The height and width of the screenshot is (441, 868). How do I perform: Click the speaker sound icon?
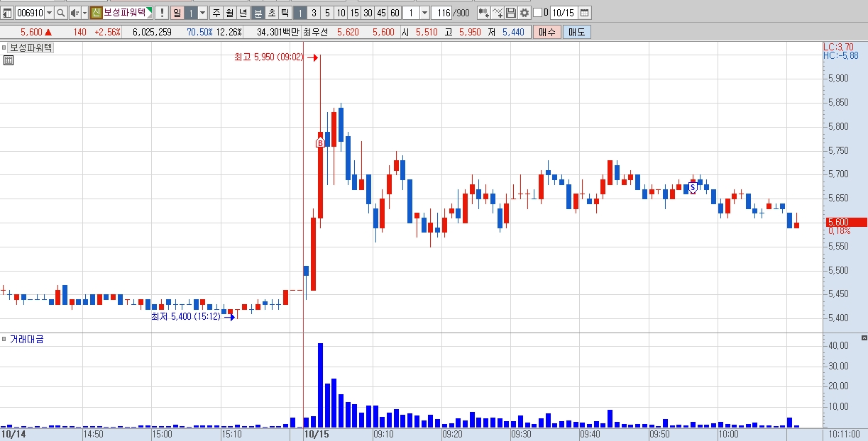point(74,13)
